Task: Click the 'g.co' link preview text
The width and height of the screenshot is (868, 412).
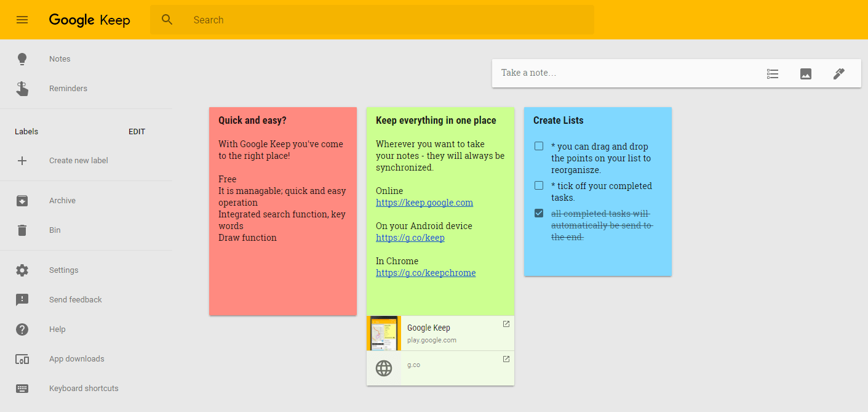Action: click(x=413, y=365)
